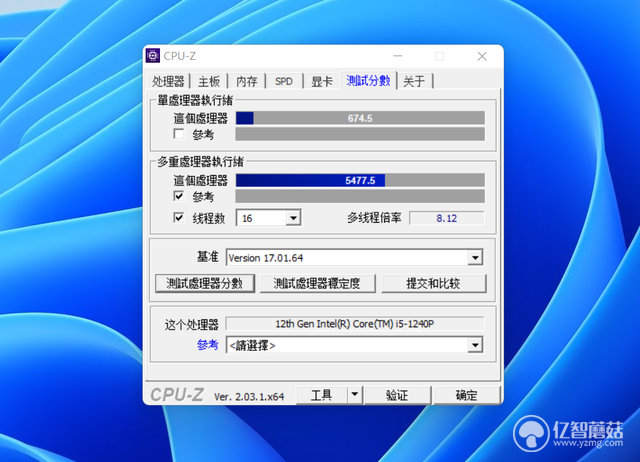Click single-thread score bar showing 674.5
This screenshot has width=640, height=462.
(x=360, y=118)
